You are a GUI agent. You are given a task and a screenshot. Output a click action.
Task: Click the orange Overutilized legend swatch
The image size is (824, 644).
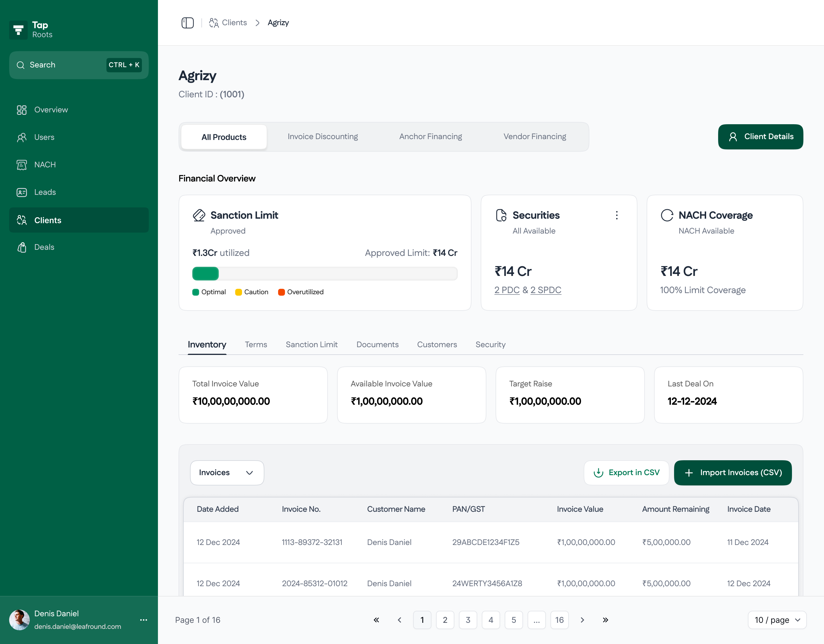click(x=282, y=292)
